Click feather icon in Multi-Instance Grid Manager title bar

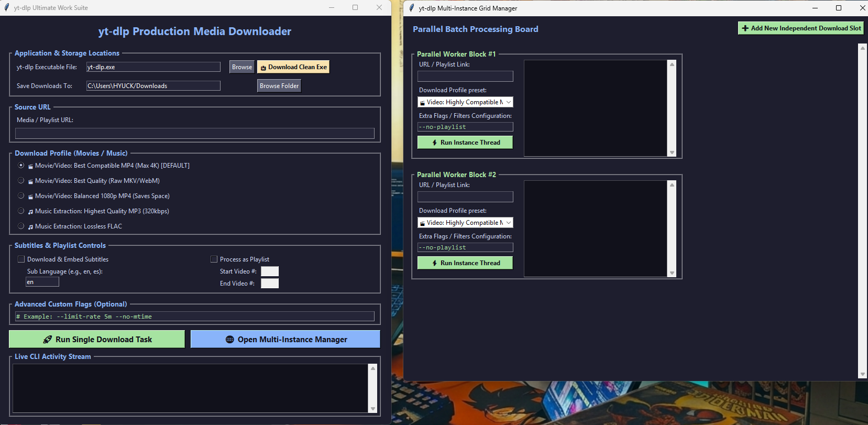tap(412, 8)
